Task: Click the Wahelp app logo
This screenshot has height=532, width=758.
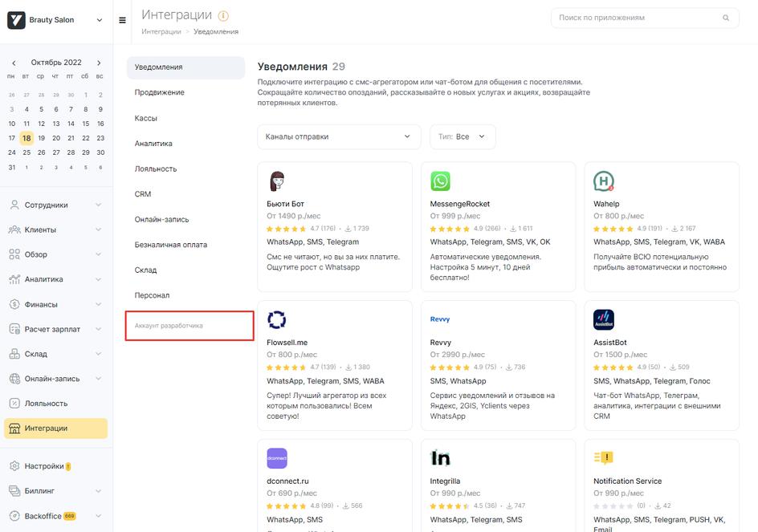Action: tap(604, 181)
